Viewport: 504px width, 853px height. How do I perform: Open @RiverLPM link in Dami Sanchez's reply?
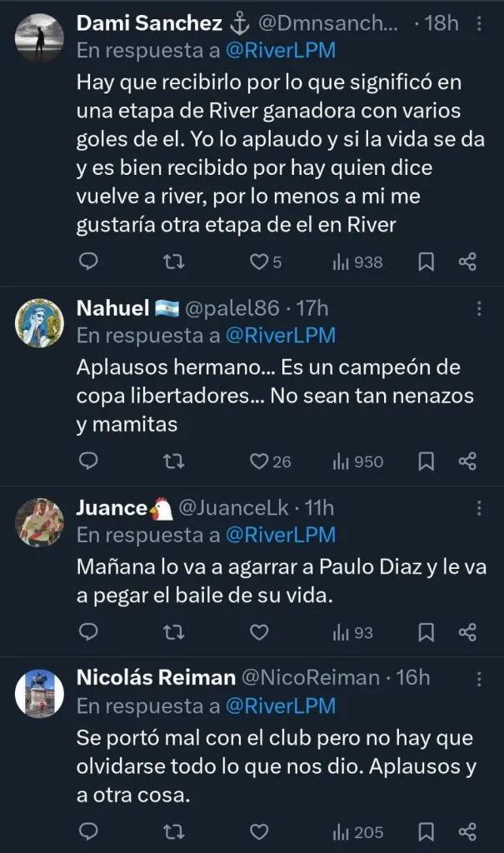[x=280, y=50]
